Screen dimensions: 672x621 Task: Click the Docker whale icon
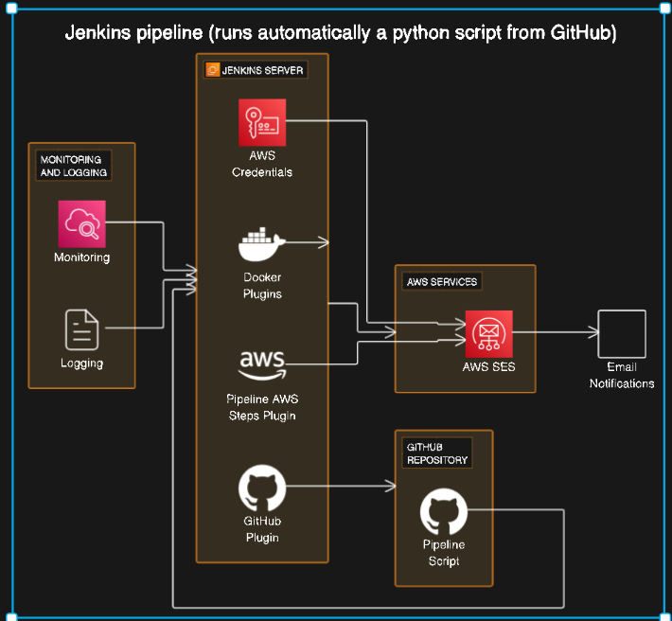262,244
